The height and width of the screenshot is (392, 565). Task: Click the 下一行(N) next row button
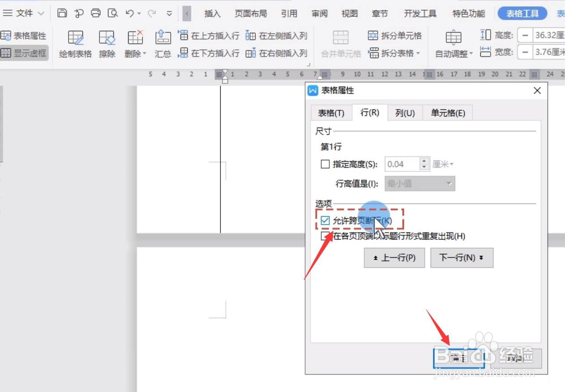[x=461, y=258]
